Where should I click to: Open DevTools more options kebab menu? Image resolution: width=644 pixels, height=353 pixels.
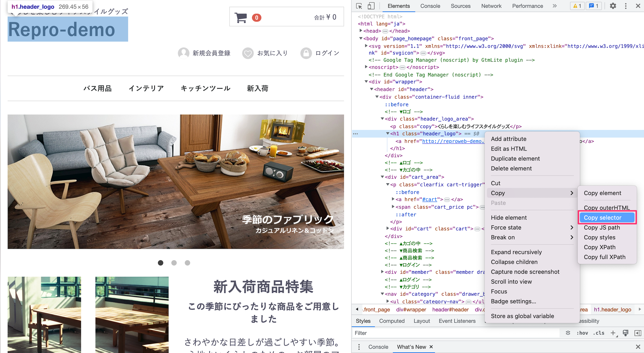[626, 6]
